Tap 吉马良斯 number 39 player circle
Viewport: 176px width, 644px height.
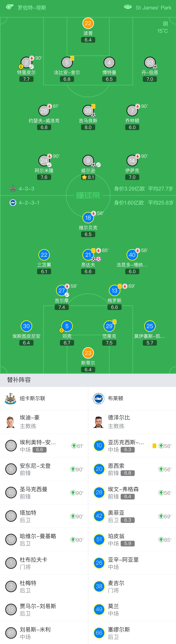click(x=88, y=111)
